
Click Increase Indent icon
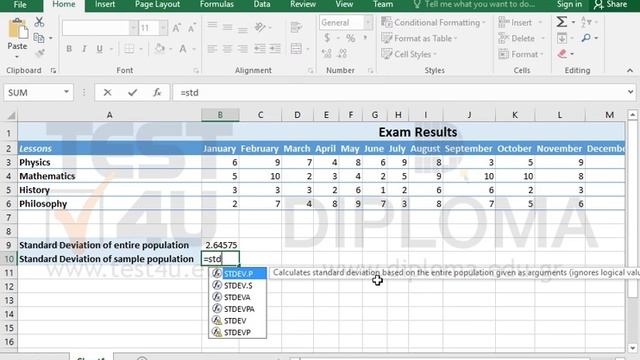275,49
